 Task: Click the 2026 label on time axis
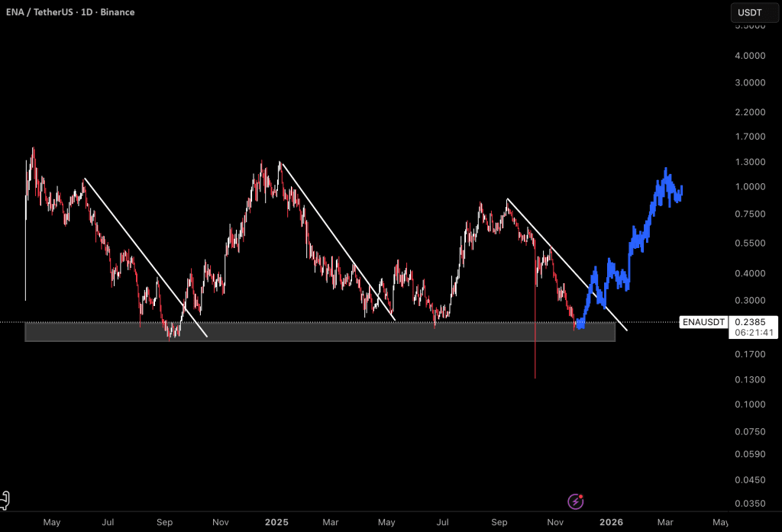coord(611,523)
